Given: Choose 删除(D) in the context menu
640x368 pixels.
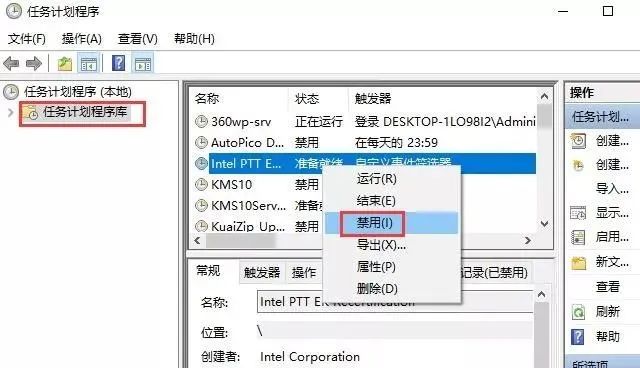Looking at the screenshot, I should (392, 289).
